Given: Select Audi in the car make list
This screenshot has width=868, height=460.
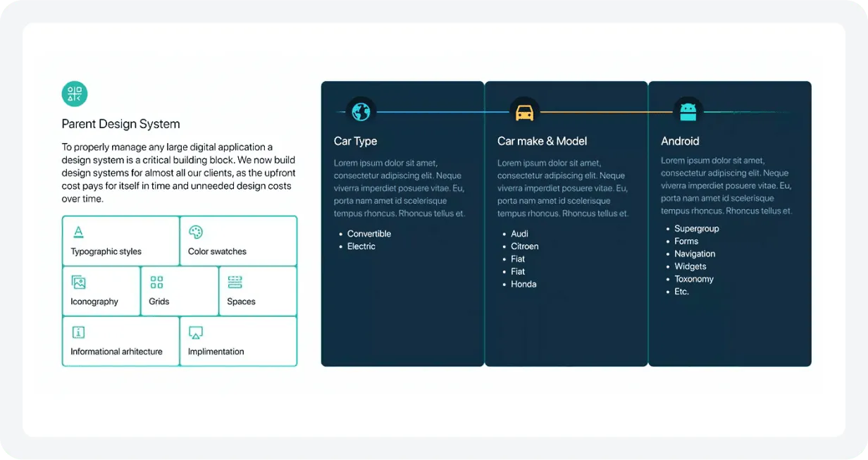Looking at the screenshot, I should point(519,234).
